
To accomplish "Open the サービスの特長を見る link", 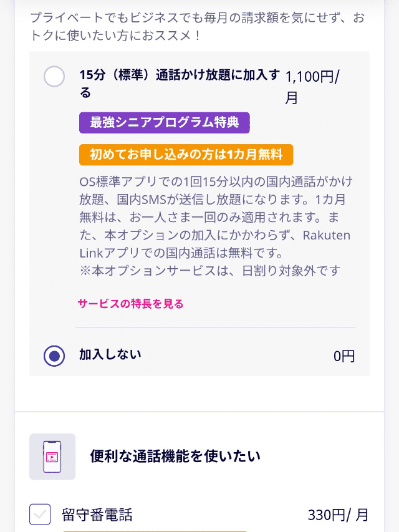I will point(131,304).
